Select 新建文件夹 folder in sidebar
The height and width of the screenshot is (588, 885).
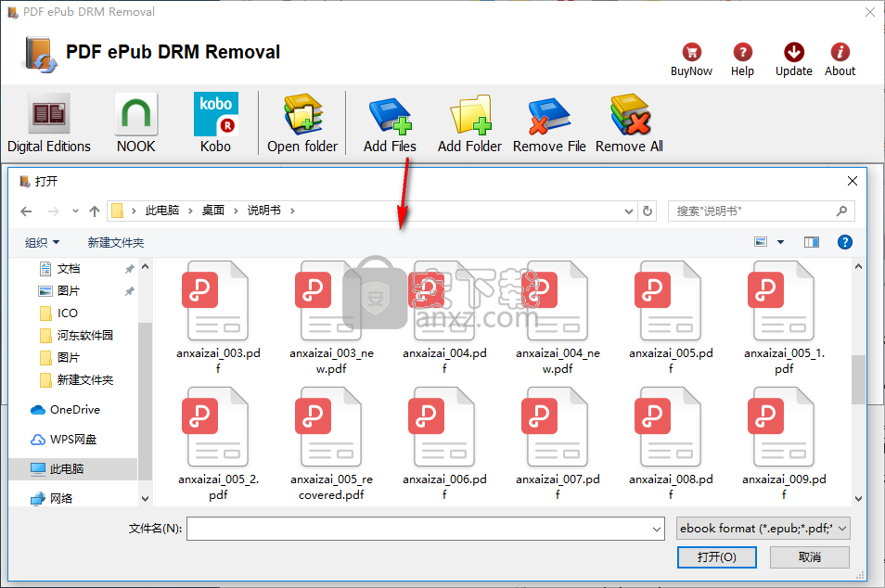84,379
